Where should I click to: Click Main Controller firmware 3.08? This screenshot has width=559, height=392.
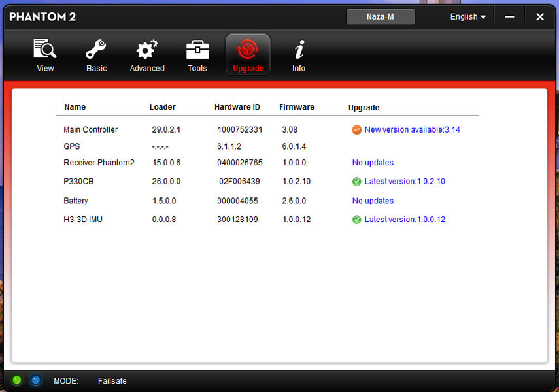pos(290,130)
